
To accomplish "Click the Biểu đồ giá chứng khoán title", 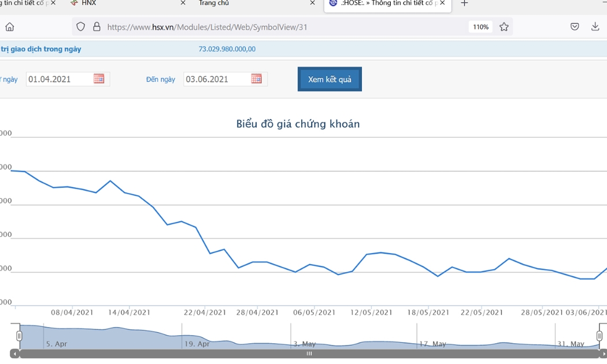I will click(298, 124).
